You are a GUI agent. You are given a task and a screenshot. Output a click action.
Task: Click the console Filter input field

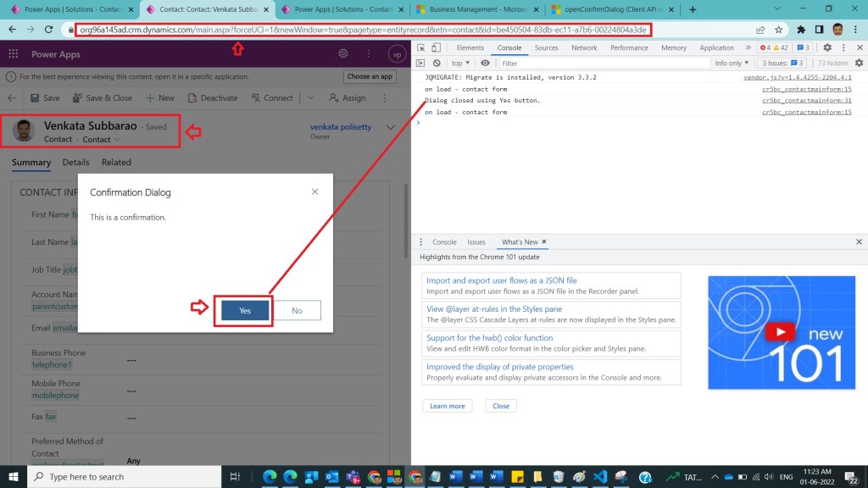602,63
